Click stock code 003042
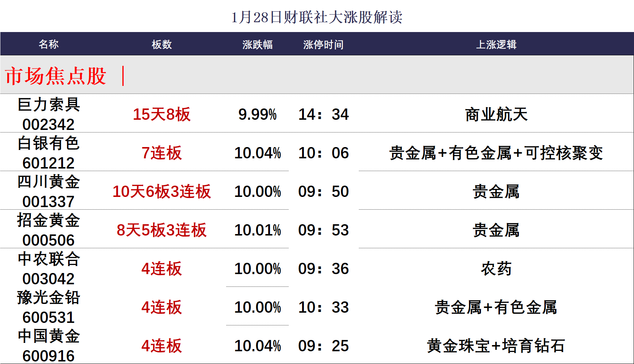Image resolution: width=634 pixels, height=364 pixels. coord(48,279)
